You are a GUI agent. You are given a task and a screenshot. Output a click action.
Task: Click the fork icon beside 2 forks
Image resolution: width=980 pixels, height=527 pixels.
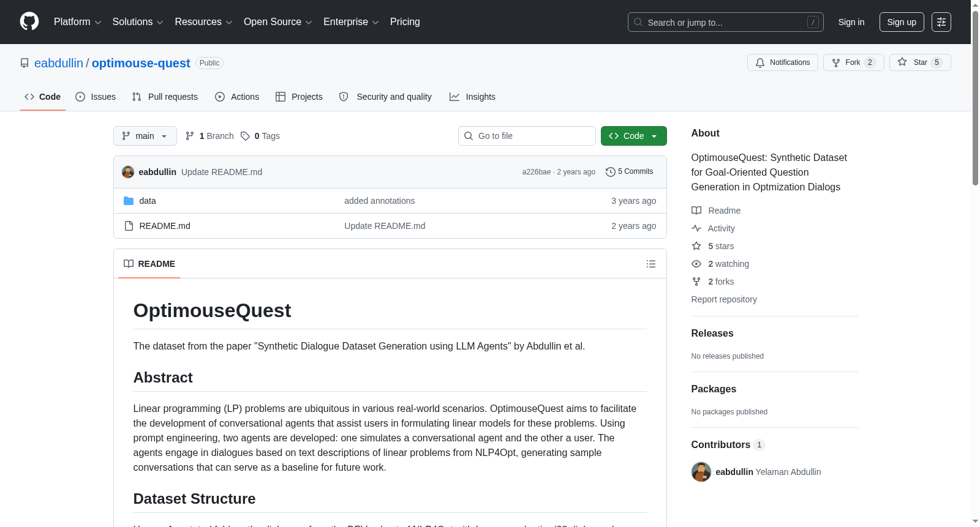696,282
